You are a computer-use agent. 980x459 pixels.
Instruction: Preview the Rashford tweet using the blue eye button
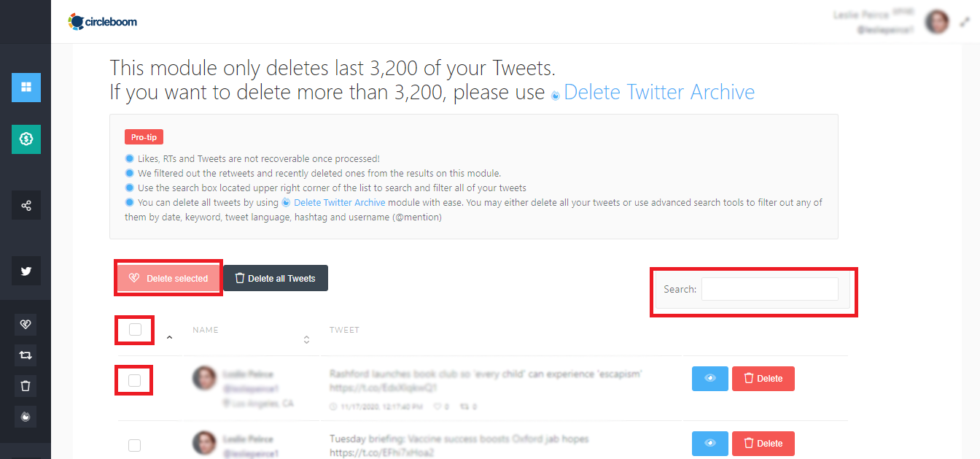click(x=709, y=378)
